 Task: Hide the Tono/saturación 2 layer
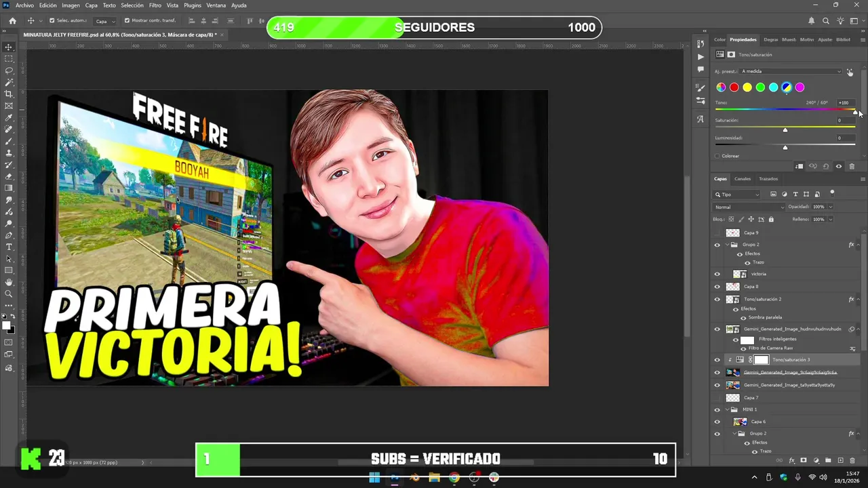(x=717, y=299)
